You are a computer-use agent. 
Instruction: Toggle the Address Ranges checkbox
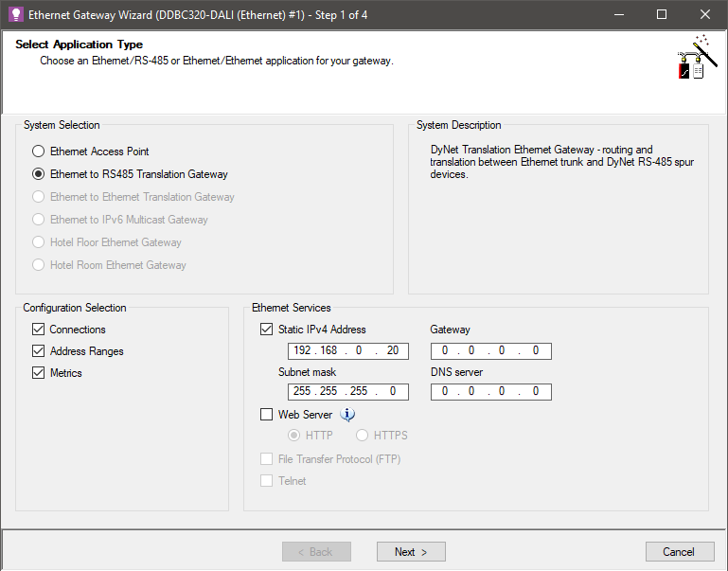point(39,351)
